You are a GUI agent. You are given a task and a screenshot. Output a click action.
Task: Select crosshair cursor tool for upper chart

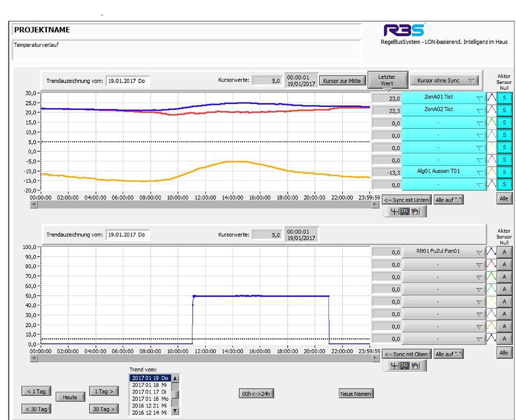[394, 212]
